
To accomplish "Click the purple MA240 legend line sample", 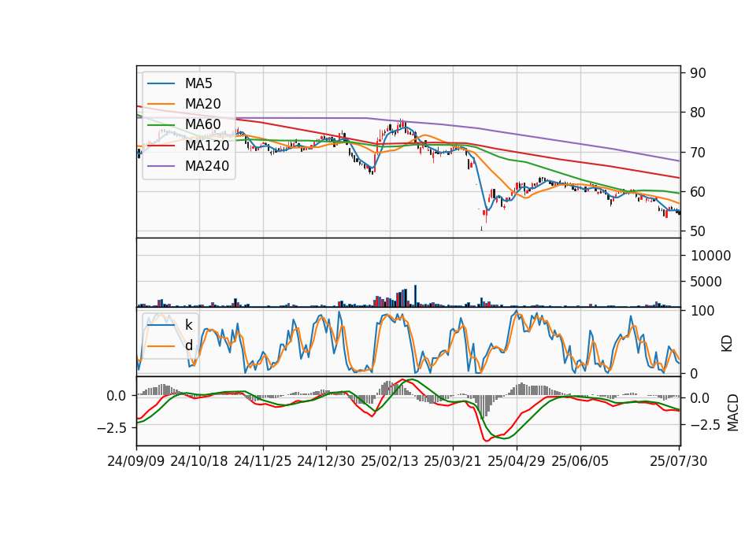I will [x=161, y=166].
